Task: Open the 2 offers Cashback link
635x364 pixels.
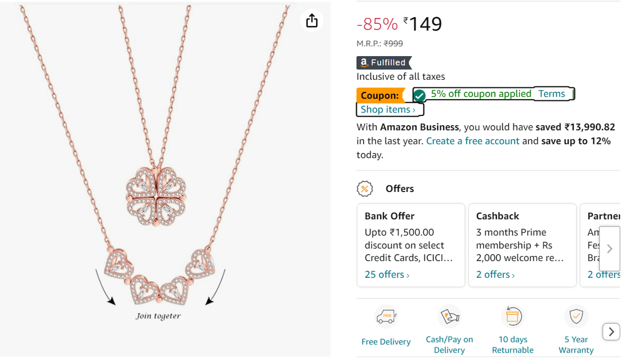Action: pos(495,274)
